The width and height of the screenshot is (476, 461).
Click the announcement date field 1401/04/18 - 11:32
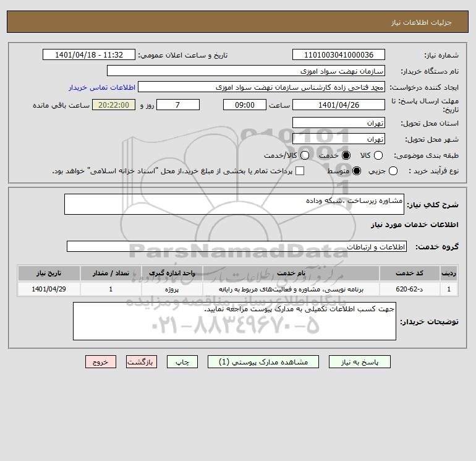[89, 54]
